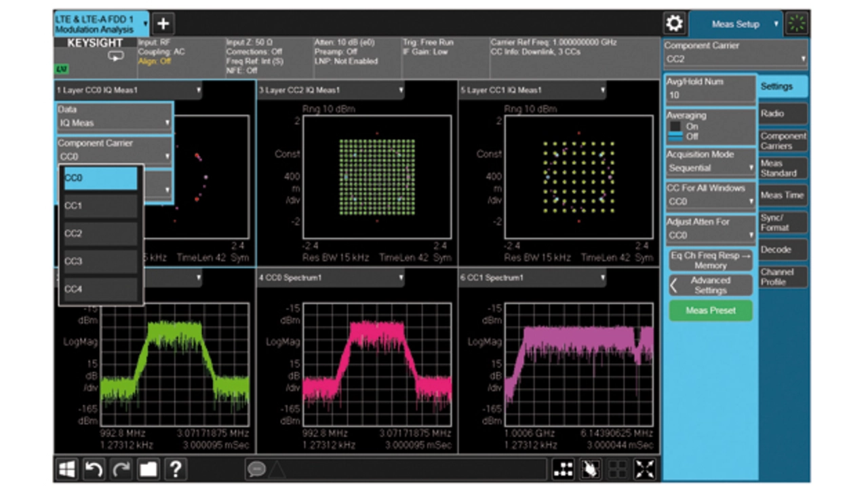This screenshot has height=488, width=868.
Task: Click the undo arrow icon
Action: coord(94,469)
